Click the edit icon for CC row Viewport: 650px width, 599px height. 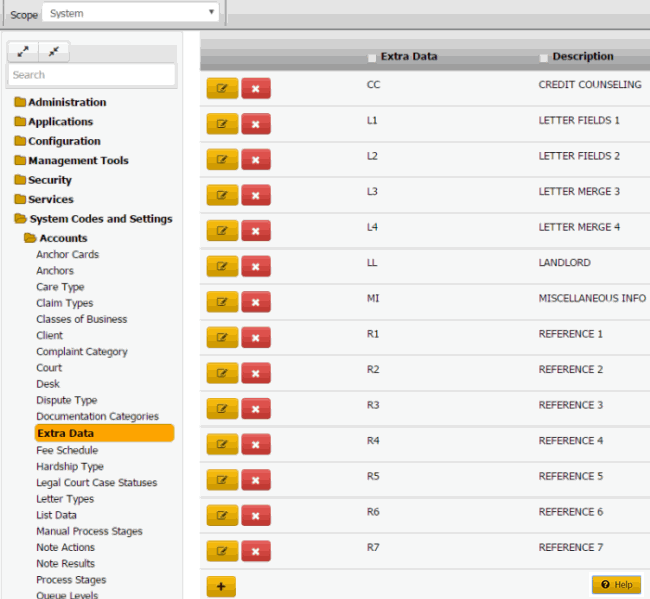pos(222,89)
